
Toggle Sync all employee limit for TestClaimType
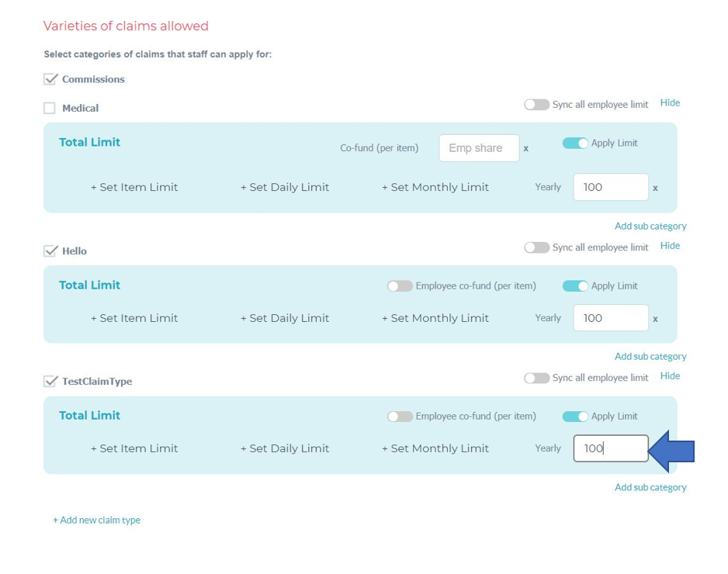click(x=537, y=378)
